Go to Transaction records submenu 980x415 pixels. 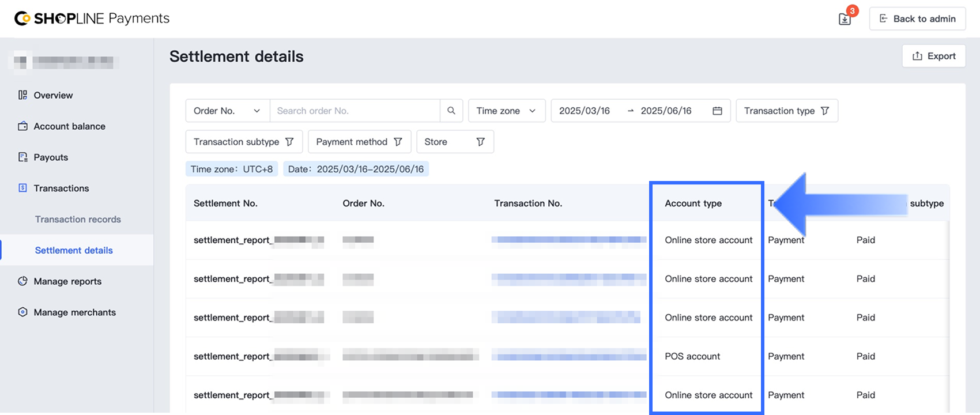coord(78,219)
